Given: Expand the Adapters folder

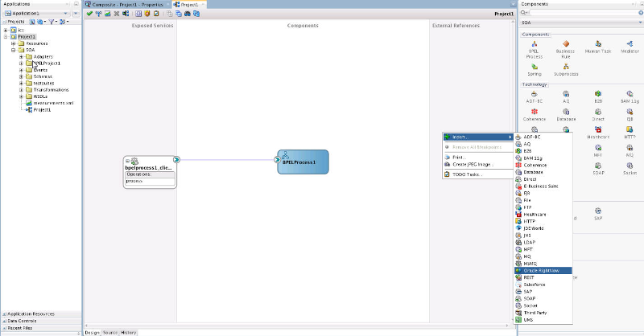Looking at the screenshot, I should (x=21, y=56).
